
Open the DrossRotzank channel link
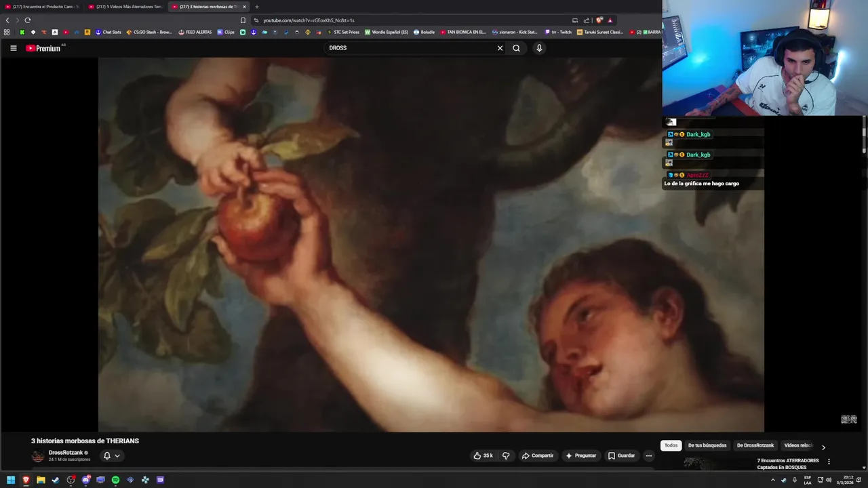(66, 453)
